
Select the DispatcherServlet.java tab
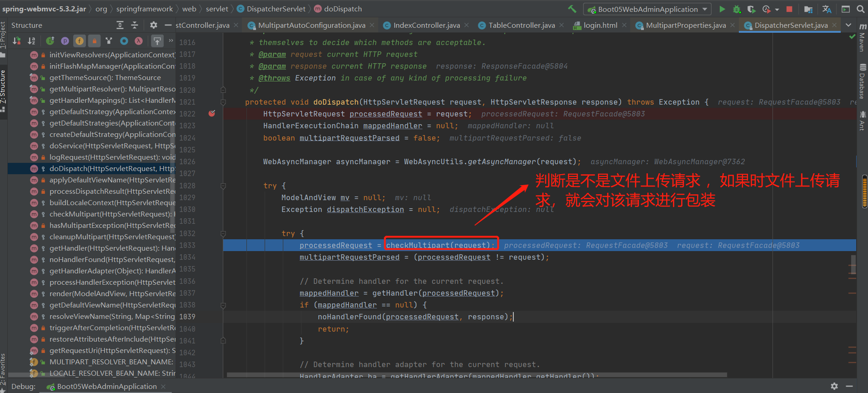pos(791,25)
